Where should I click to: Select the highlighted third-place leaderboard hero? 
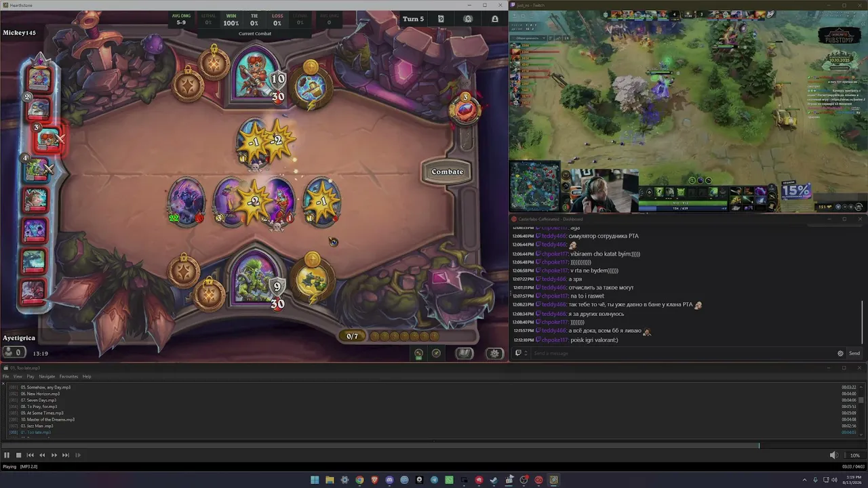[x=47, y=139]
